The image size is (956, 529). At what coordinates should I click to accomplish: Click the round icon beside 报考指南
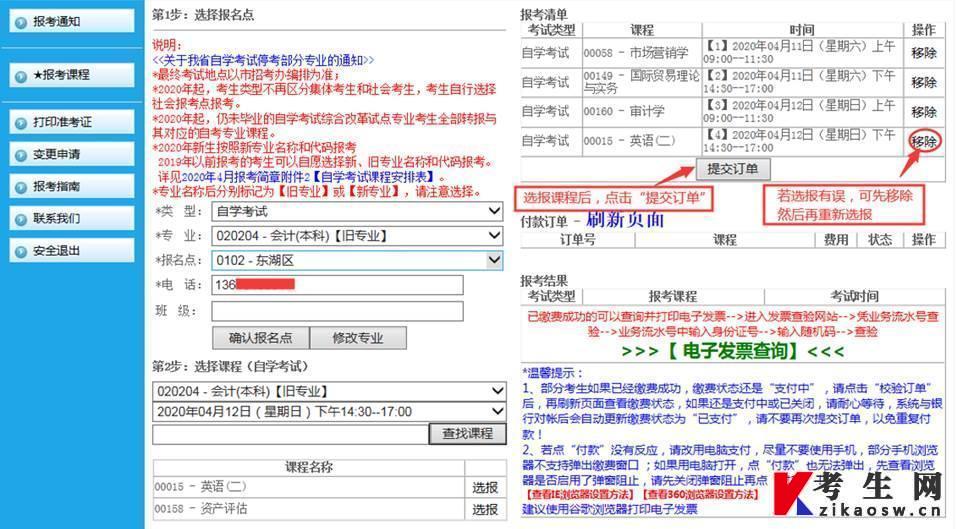click(x=21, y=187)
